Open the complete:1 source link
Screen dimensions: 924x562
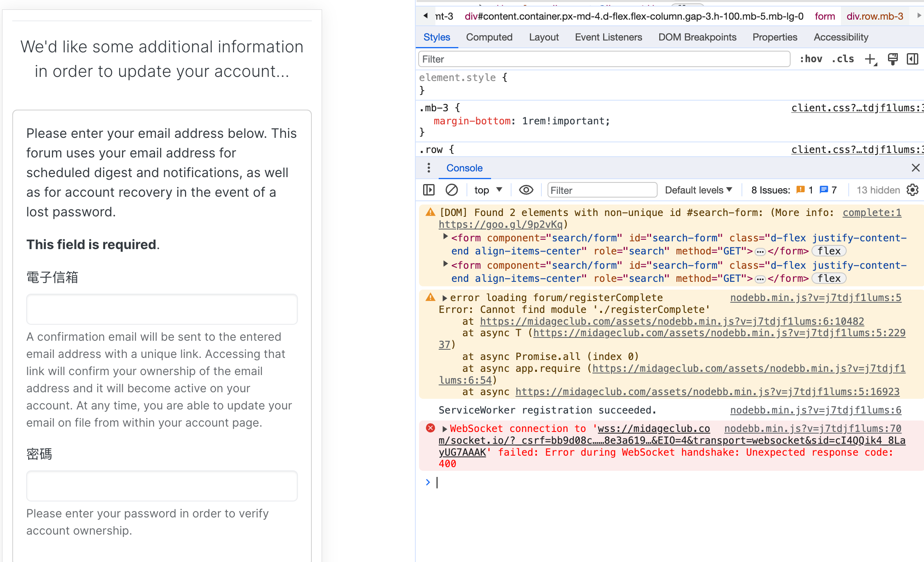click(x=872, y=213)
